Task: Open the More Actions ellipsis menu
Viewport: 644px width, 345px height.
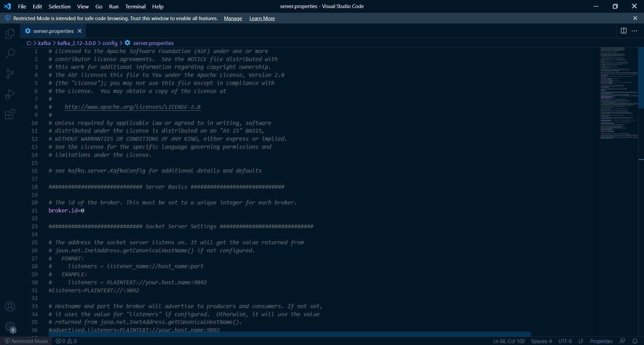Action: tap(634, 31)
